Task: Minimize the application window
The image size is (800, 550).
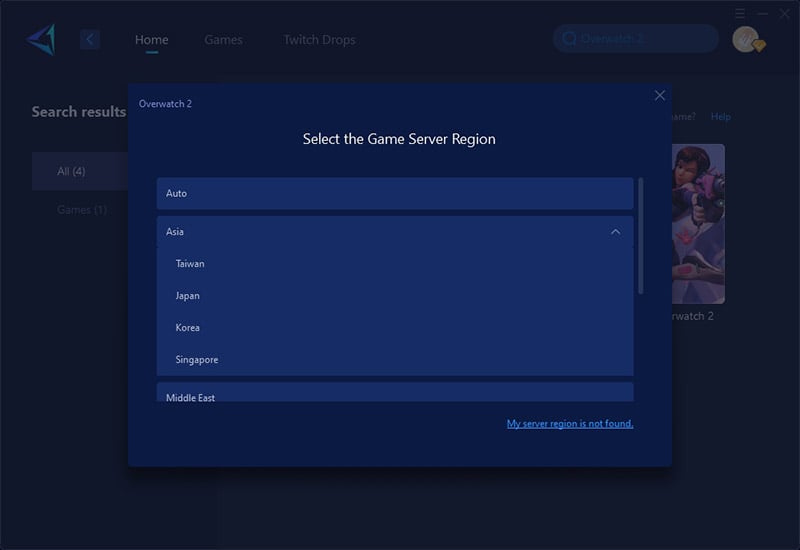Action: (763, 14)
